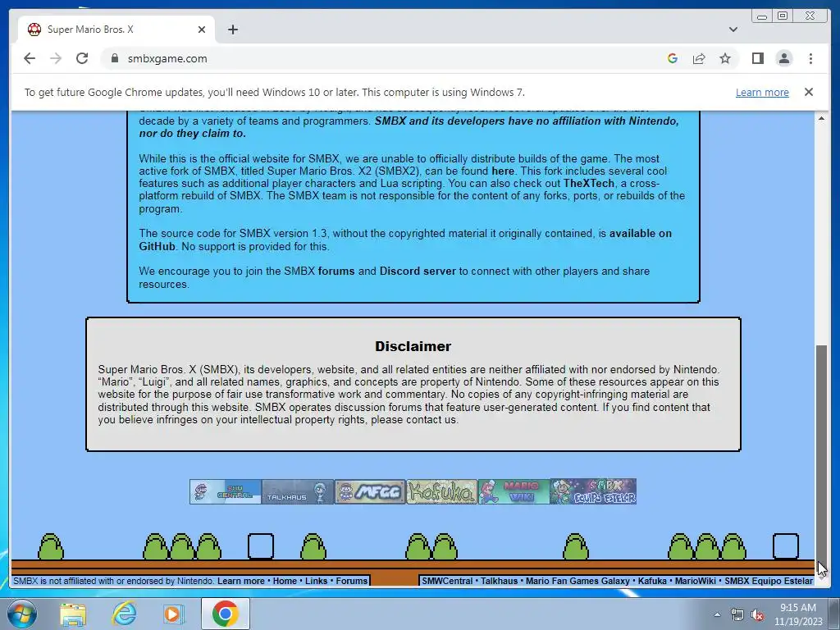The height and width of the screenshot is (630, 840).
Task: Open Windows Explorer from the taskbar
Action: tap(72, 614)
